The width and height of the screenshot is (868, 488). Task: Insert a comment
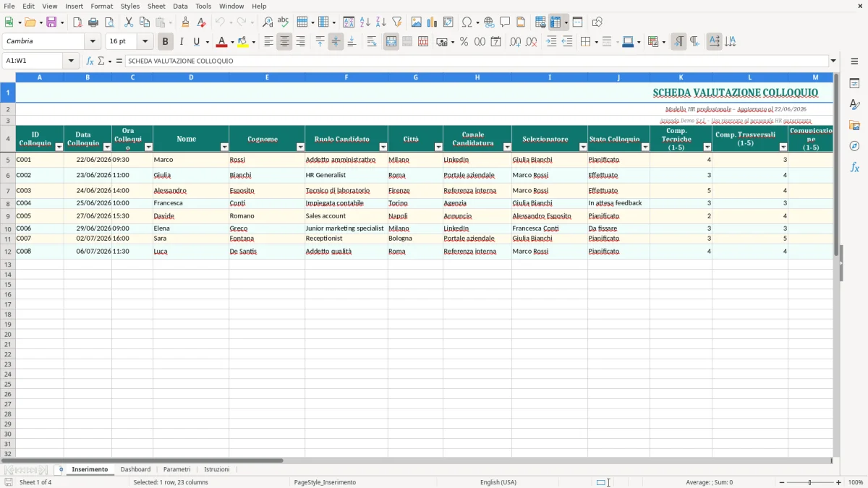505,22
